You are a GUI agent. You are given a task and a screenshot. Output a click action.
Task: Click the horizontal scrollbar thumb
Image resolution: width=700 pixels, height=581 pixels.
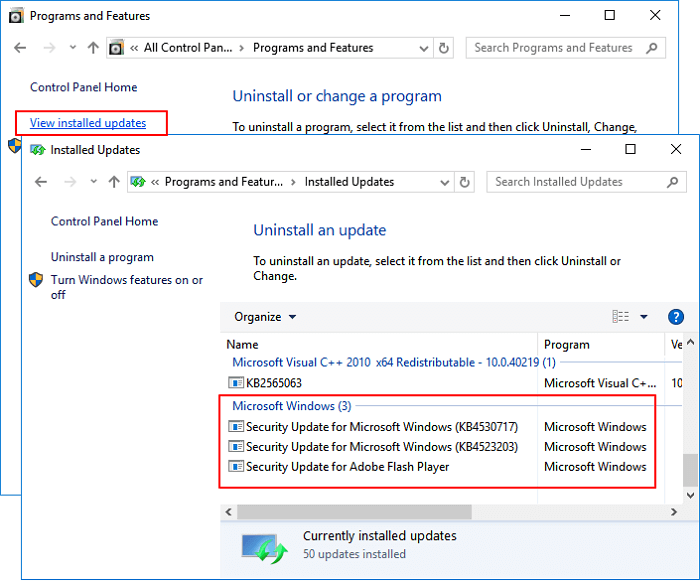click(354, 512)
